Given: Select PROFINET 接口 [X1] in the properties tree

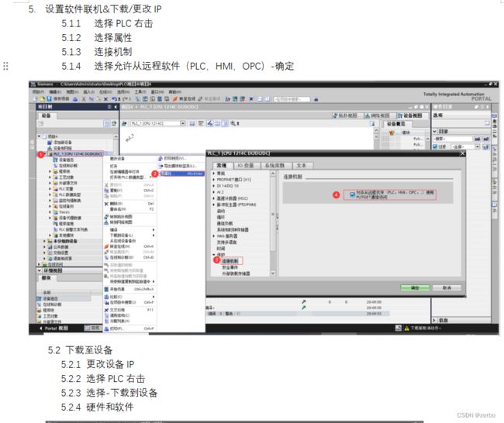Looking at the screenshot, I should pos(233,180).
